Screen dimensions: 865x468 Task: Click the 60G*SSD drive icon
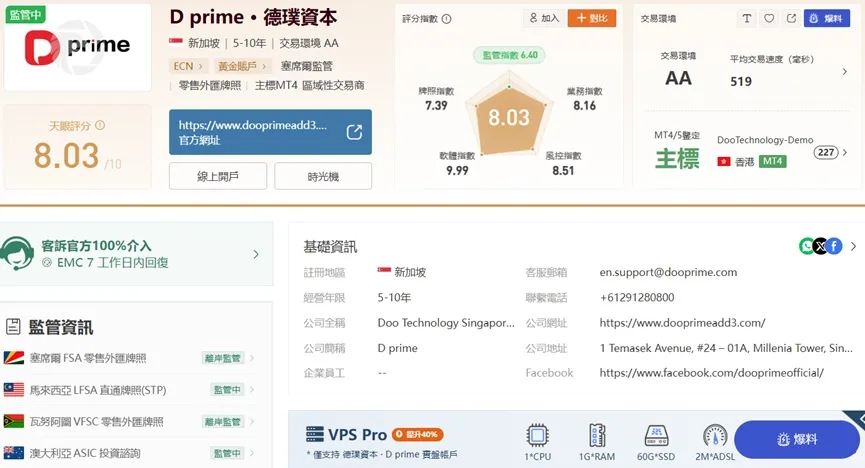point(656,435)
